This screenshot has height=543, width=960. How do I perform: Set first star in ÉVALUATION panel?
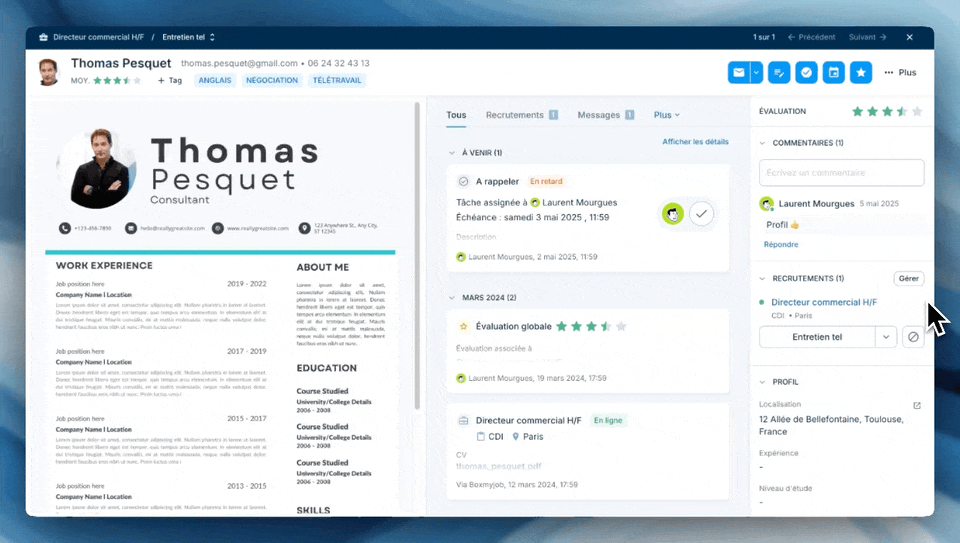click(857, 111)
